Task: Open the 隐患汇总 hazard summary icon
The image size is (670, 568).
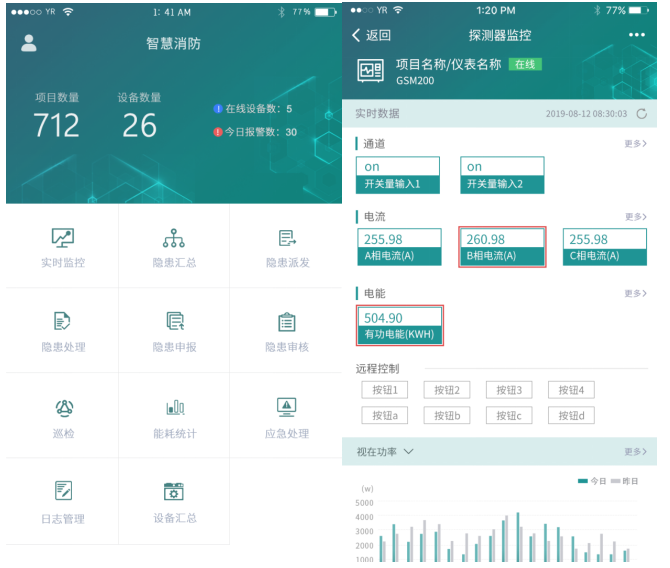Action: 174,238
